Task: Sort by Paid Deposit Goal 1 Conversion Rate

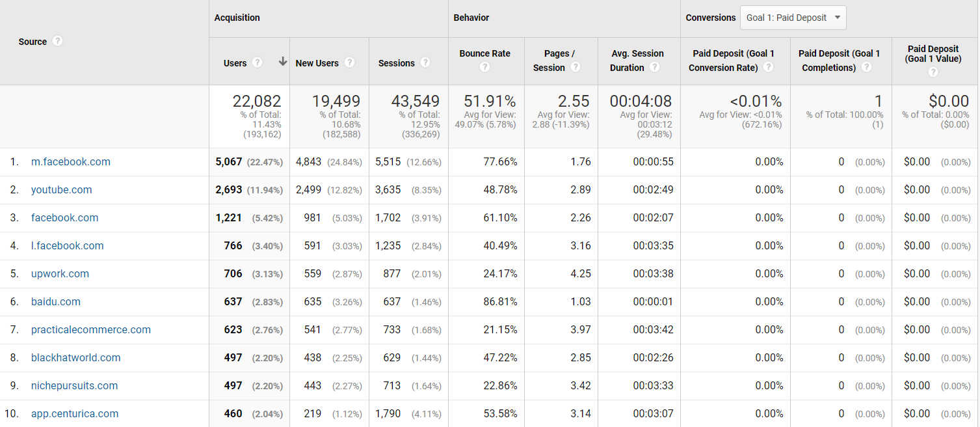Action: tap(732, 61)
